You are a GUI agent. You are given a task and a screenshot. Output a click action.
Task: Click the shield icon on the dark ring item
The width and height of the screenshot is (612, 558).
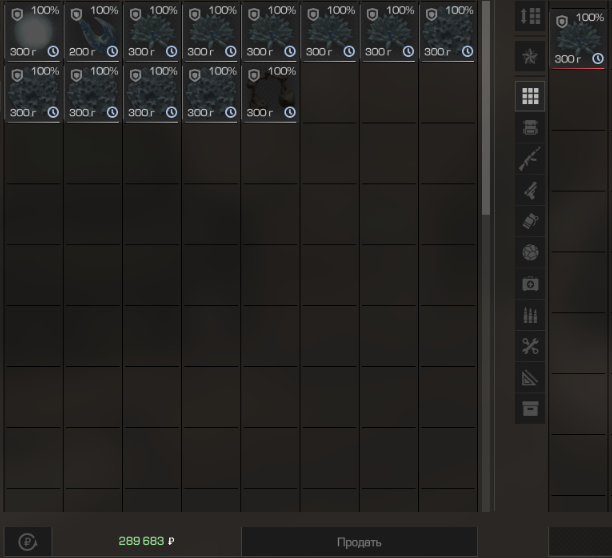[x=254, y=76]
